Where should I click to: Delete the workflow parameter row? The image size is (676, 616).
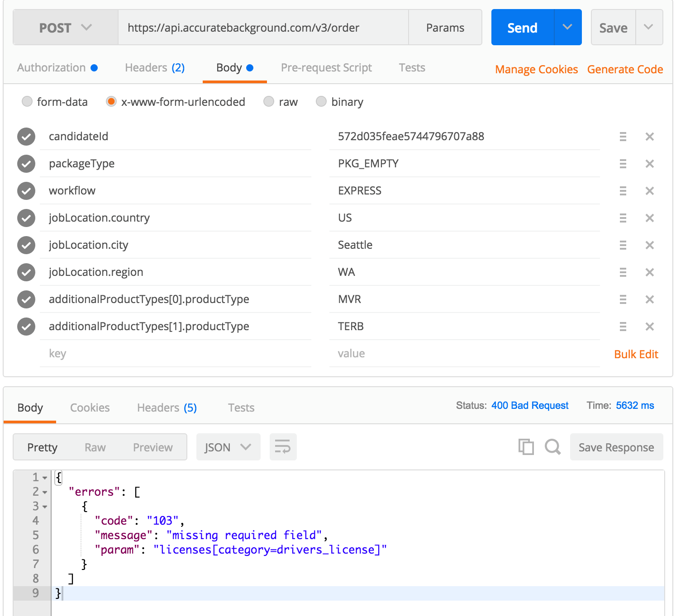(650, 191)
